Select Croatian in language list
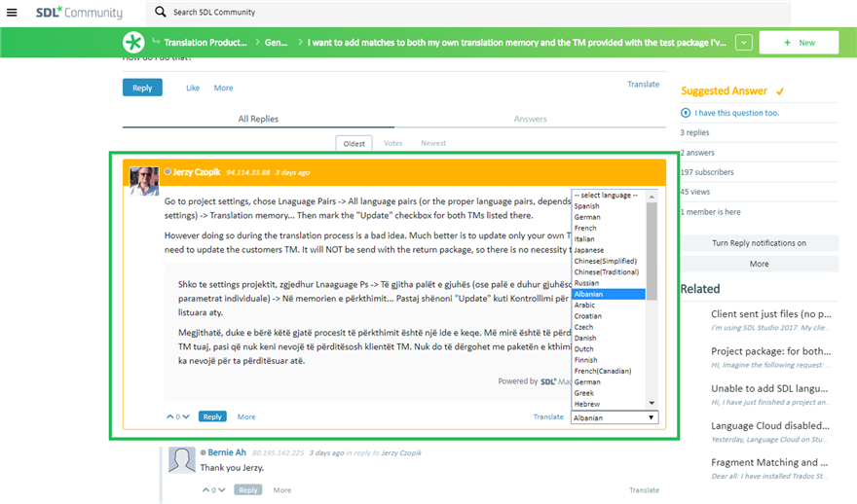 coord(587,315)
